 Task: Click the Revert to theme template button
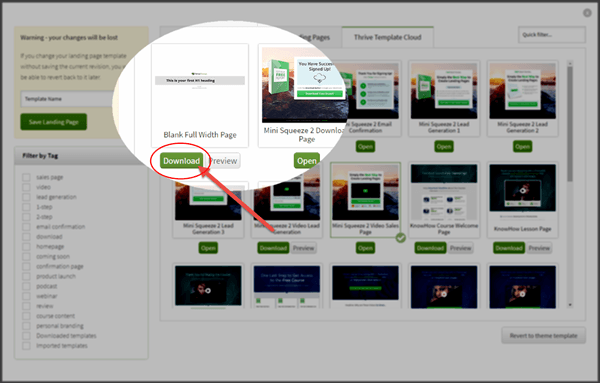(x=543, y=336)
